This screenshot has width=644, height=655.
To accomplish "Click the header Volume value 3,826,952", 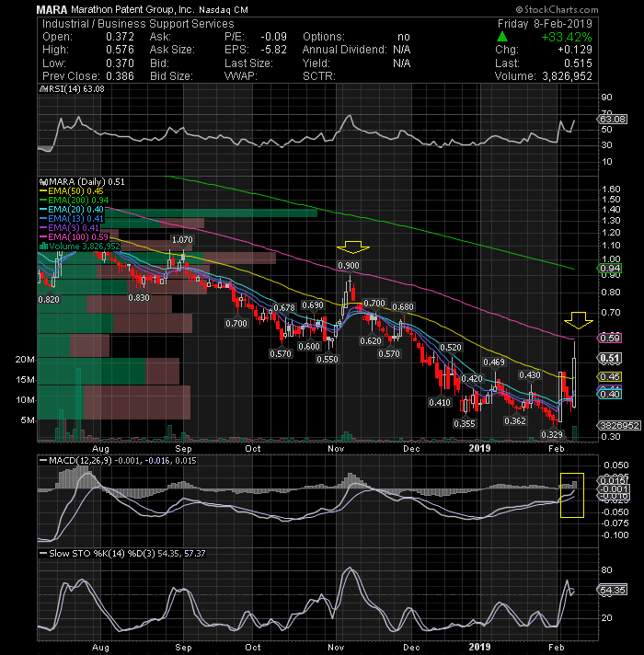I will tap(567, 76).
